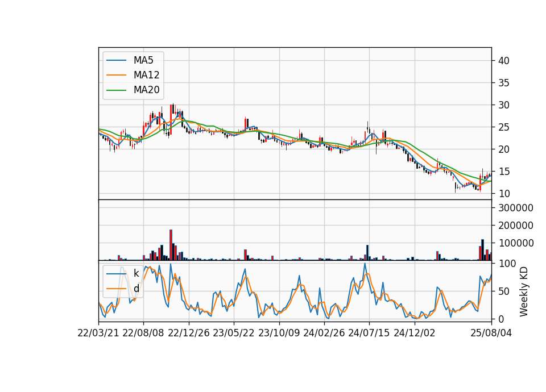Screen dimensions: 546x392
Task: Click KD axis tick label 0
Action: [501, 319]
